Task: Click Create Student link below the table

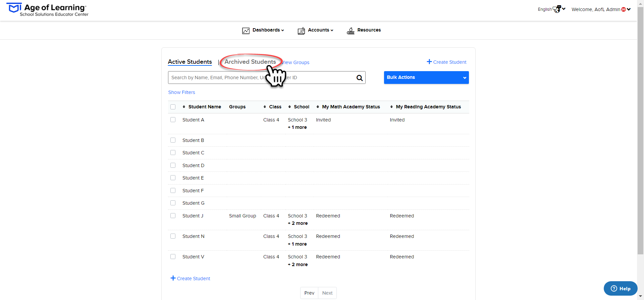Action: (x=194, y=279)
